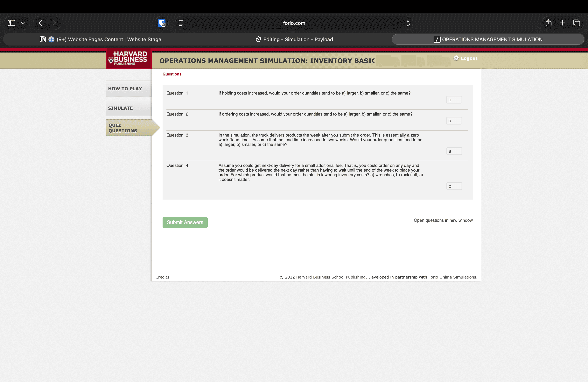Image resolution: width=588 pixels, height=382 pixels.
Task: Open the page reader menu icon
Action: pyautogui.click(x=181, y=23)
